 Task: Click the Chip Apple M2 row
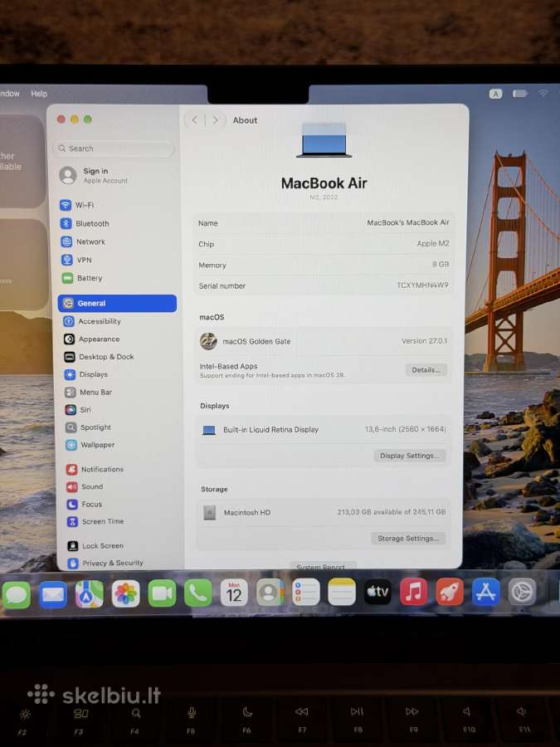pyautogui.click(x=324, y=244)
